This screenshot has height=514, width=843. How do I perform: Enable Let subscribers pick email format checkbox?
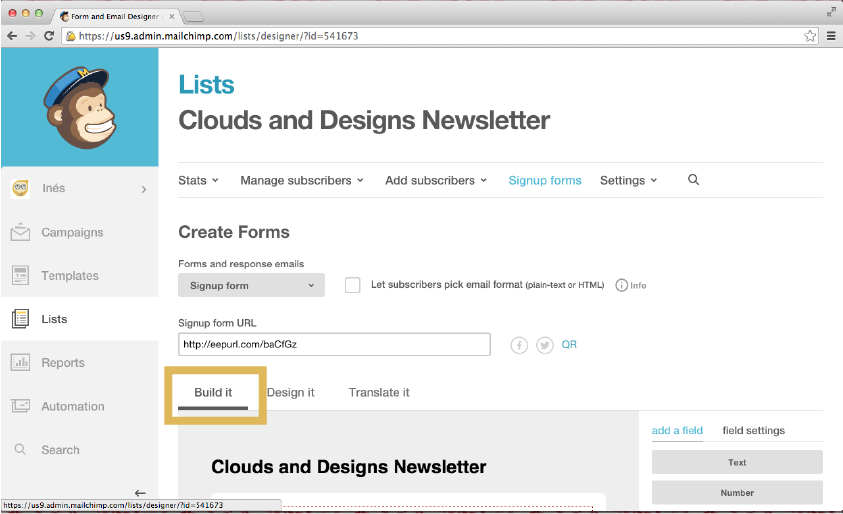pyautogui.click(x=353, y=285)
